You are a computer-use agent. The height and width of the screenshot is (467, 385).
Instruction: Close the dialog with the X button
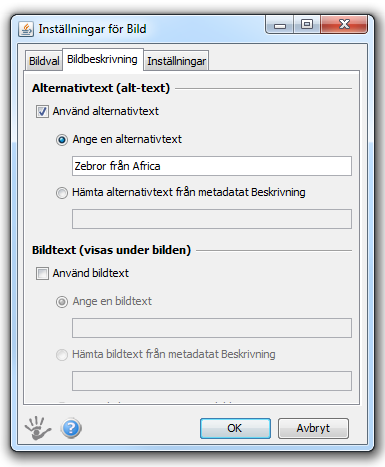click(x=344, y=25)
